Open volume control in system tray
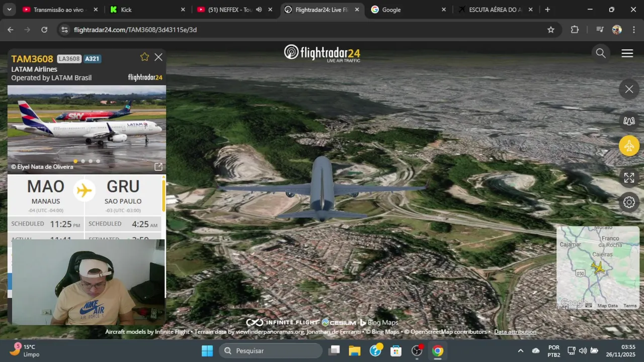The width and height of the screenshot is (644, 362). tap(583, 350)
